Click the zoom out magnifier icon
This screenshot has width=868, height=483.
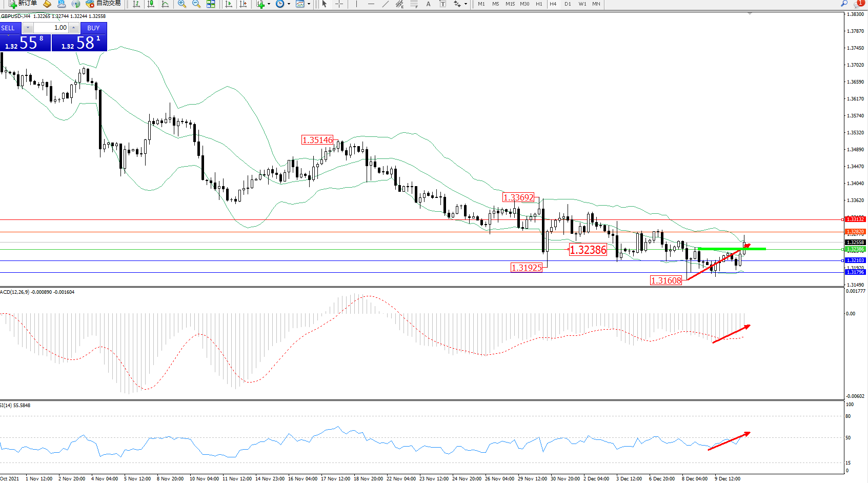(196, 4)
